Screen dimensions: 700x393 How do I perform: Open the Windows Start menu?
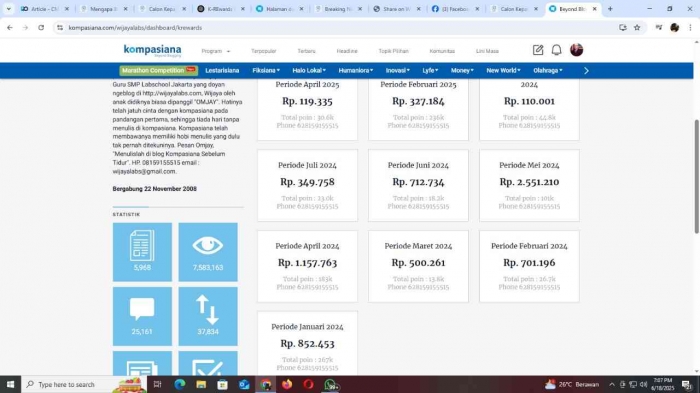(10, 385)
